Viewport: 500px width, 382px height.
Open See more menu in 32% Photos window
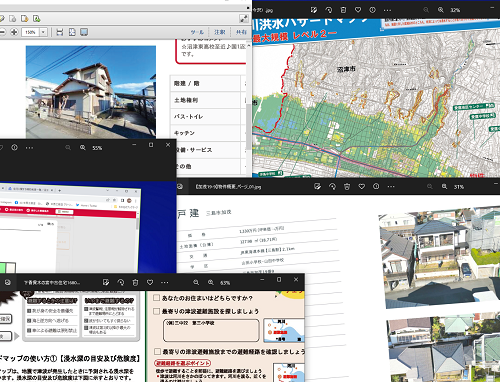click(x=387, y=10)
